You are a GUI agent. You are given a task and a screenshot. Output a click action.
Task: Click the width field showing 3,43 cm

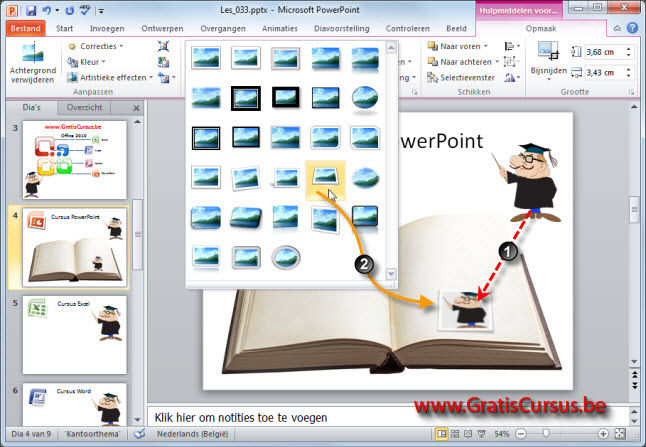[604, 73]
